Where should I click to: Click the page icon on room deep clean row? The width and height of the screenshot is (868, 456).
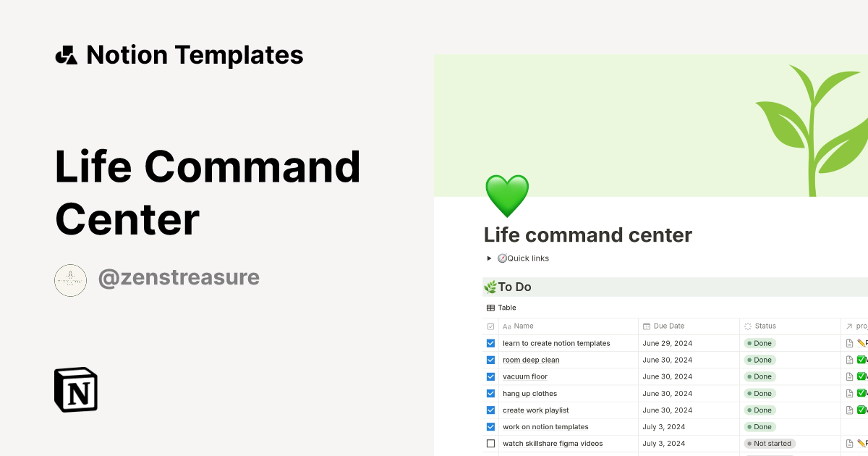coord(848,360)
